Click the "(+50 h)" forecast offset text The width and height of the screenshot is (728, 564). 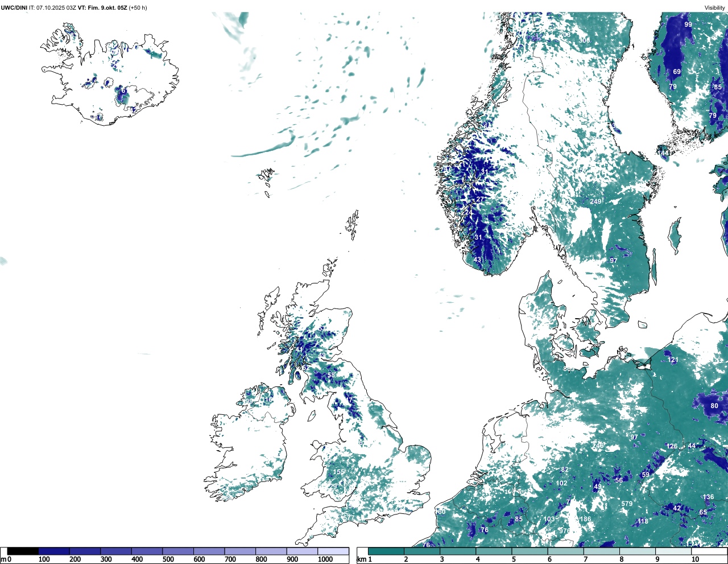[x=138, y=7]
